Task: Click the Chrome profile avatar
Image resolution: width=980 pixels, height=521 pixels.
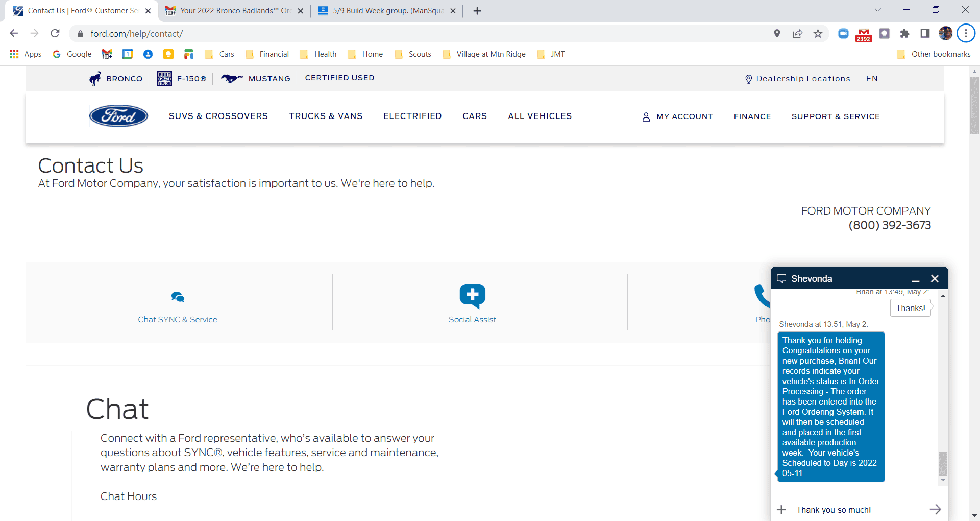Action: [945, 34]
